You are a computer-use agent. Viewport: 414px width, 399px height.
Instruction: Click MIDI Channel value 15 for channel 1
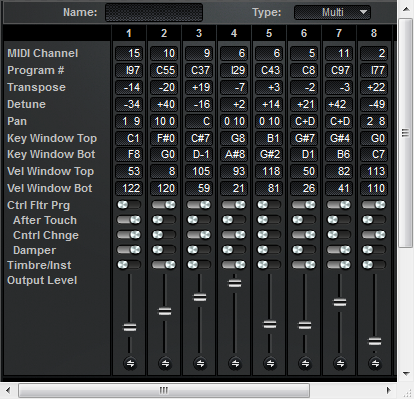click(x=129, y=53)
